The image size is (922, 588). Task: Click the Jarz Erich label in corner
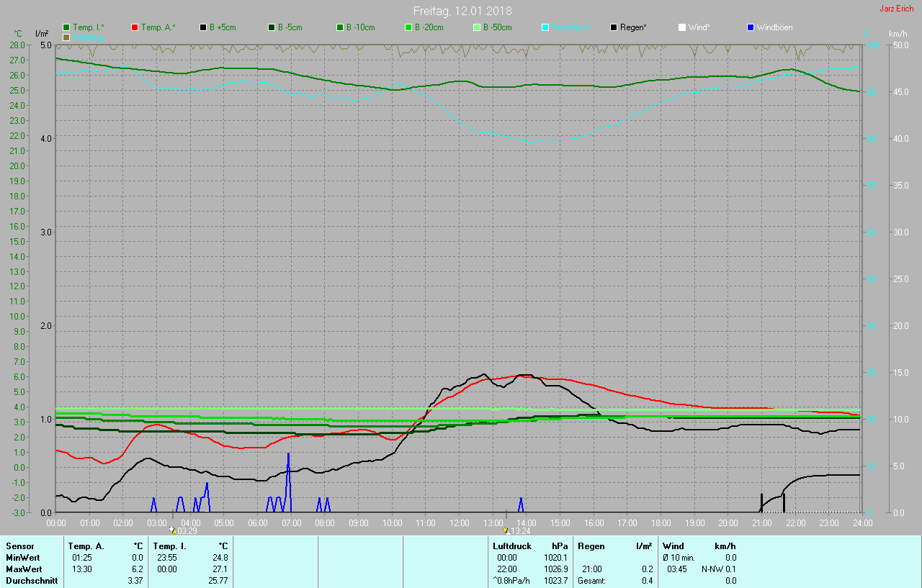[x=896, y=9]
